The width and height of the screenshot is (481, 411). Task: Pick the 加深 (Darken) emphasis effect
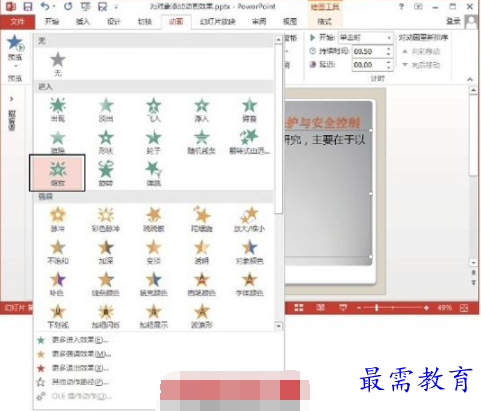106,252
